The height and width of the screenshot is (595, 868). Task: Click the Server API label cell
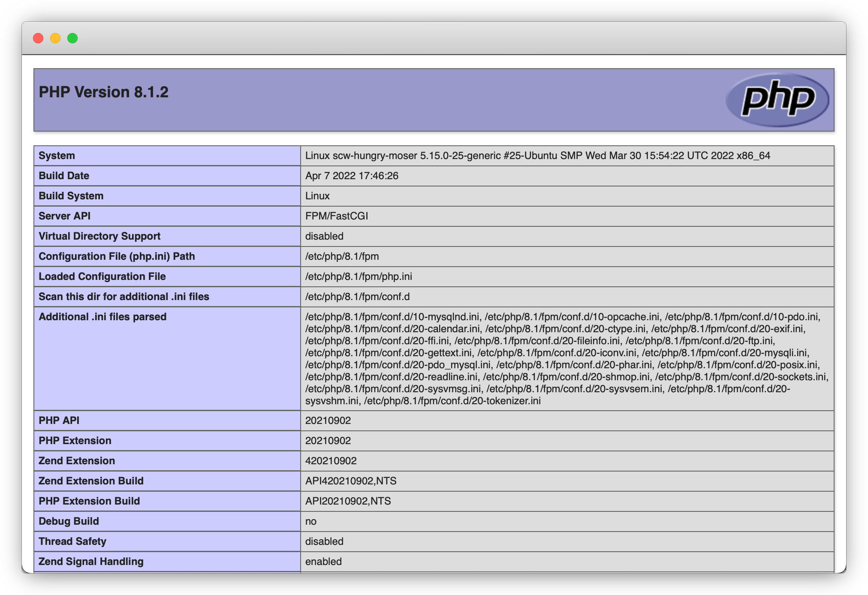pyautogui.click(x=64, y=216)
